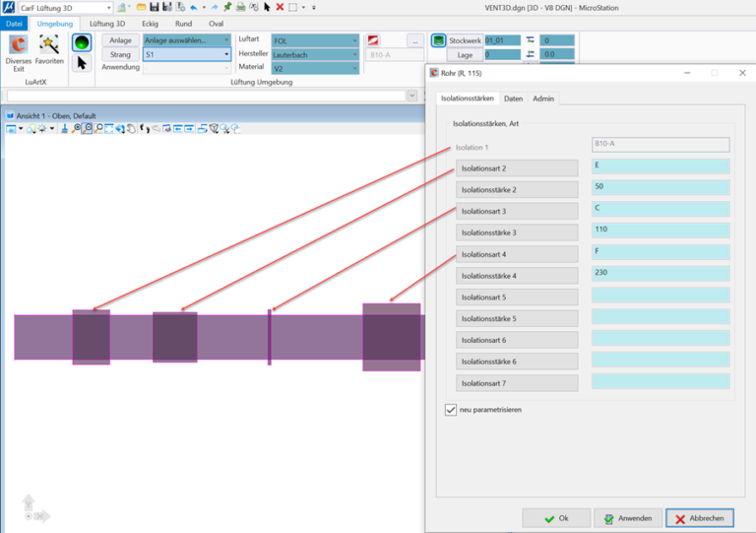
Task: Click the undo arrow icon
Action: 193,7
